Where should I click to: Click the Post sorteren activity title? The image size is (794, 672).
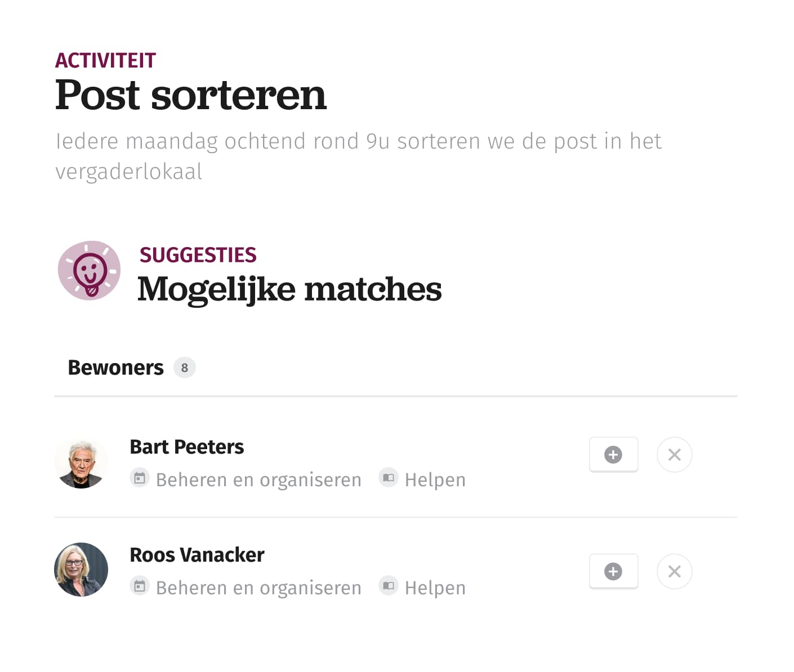pos(191,95)
